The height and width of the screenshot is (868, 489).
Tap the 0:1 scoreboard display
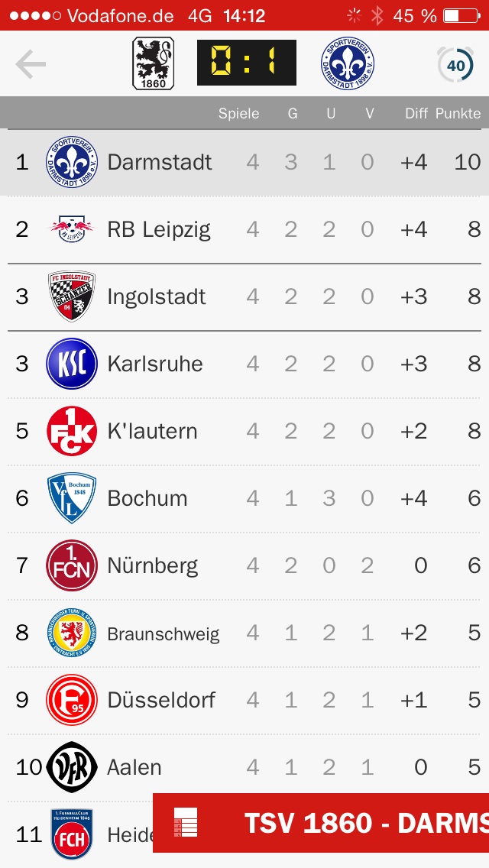[247, 63]
